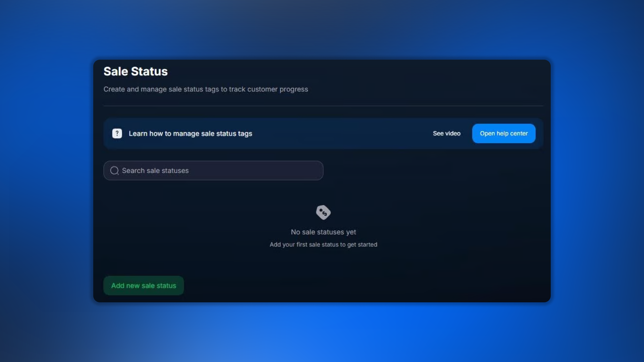The width and height of the screenshot is (644, 362).
Task: Click the 'Learn how to manage sale status tags' text
Action: (191, 133)
